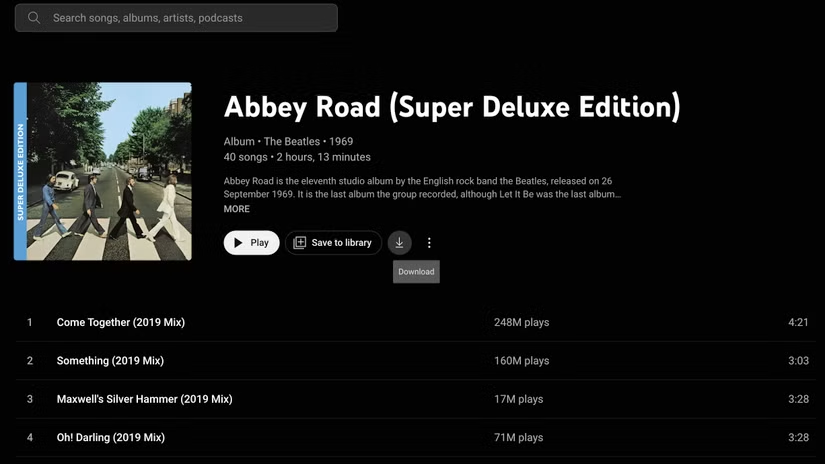Image resolution: width=825 pixels, height=464 pixels.
Task: Click the download arrow icon
Action: (399, 243)
